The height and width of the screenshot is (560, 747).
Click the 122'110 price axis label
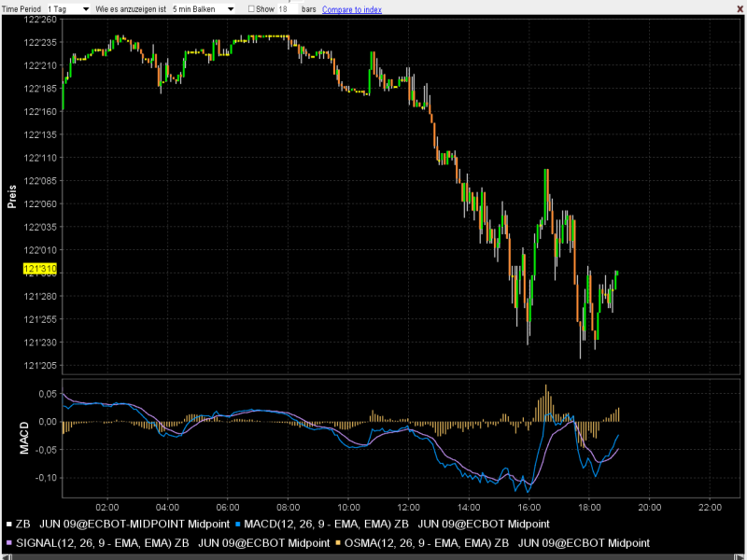[x=40, y=158]
